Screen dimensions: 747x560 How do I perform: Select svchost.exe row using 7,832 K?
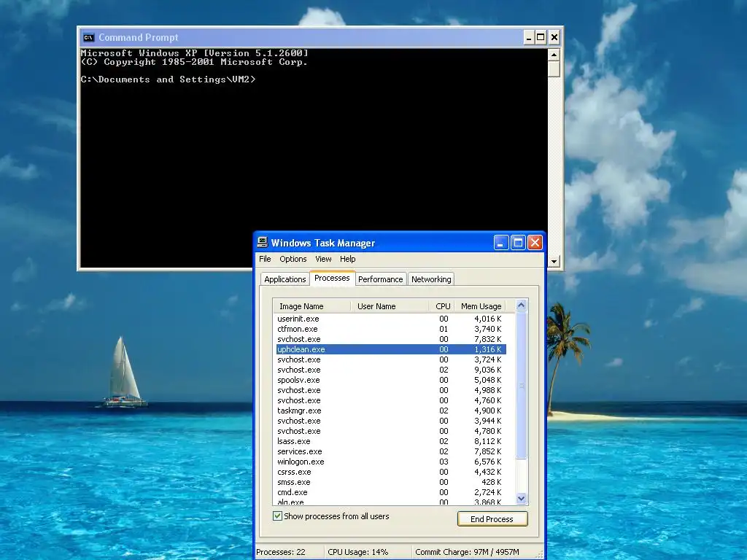tap(391, 339)
